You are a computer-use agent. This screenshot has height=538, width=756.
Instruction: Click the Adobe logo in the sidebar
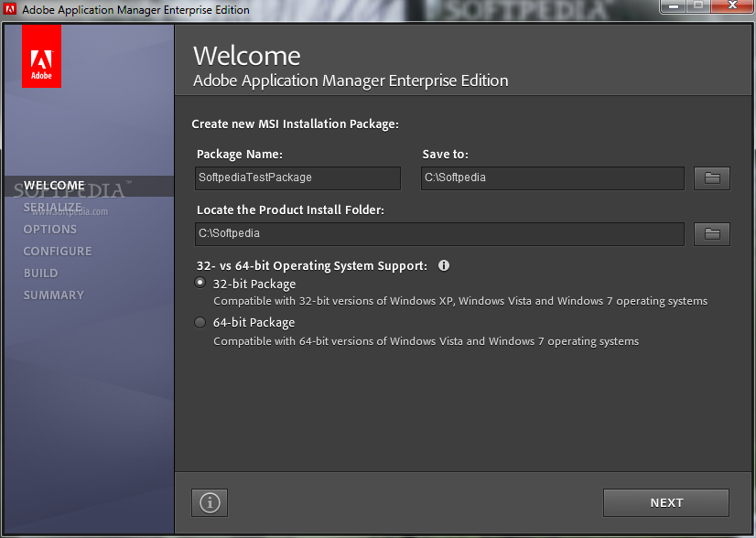click(x=41, y=57)
